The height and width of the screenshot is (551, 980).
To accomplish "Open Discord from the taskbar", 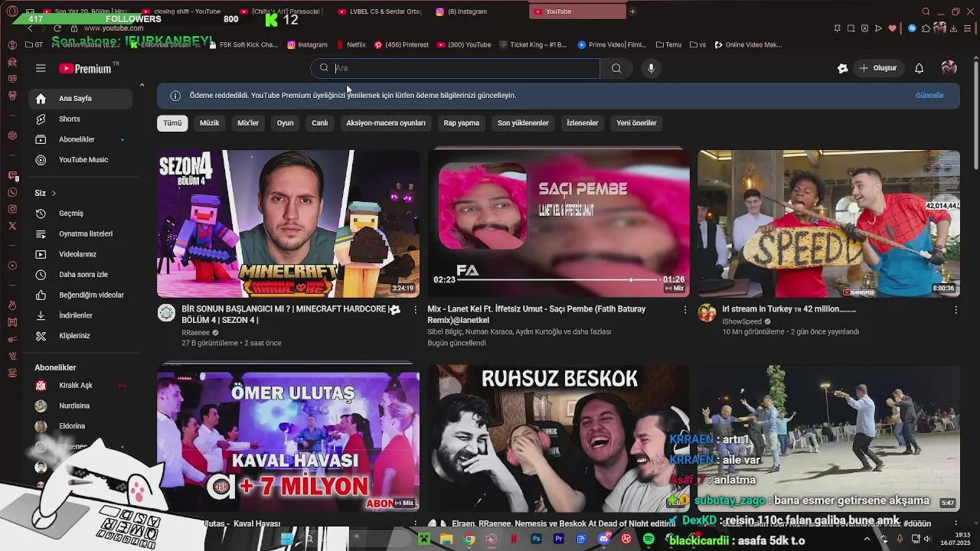I will click(x=604, y=540).
